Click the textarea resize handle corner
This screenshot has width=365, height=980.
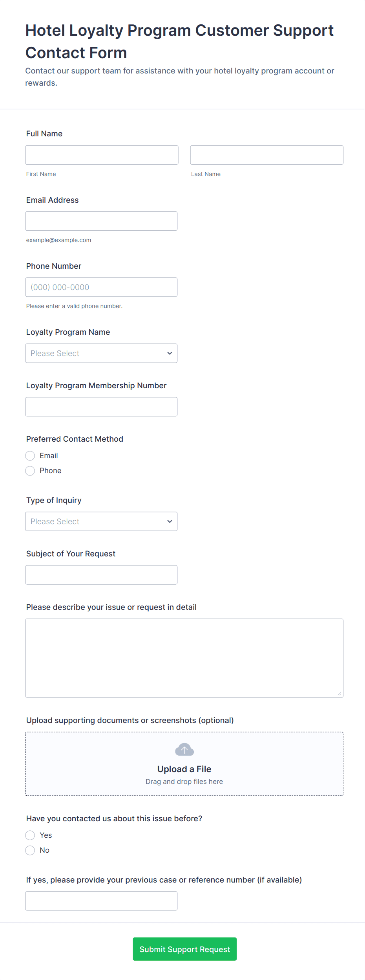[339, 694]
